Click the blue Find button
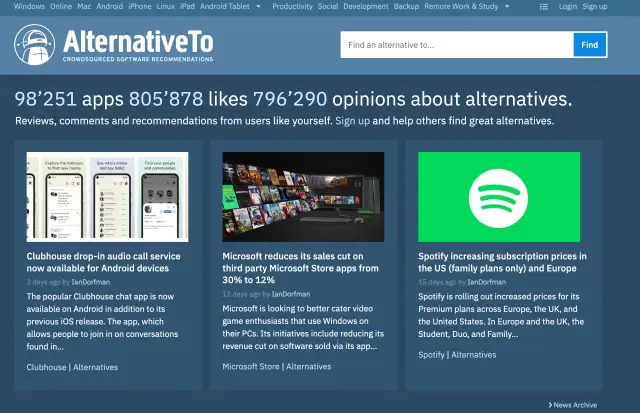This screenshot has width=640, height=413. pyautogui.click(x=590, y=45)
